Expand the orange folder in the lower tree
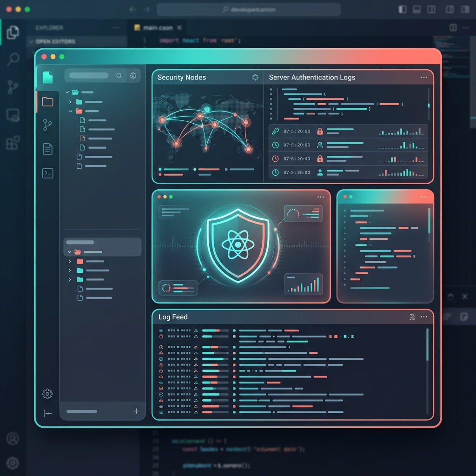Image resolution: width=476 pixels, height=476 pixels. coord(70,261)
